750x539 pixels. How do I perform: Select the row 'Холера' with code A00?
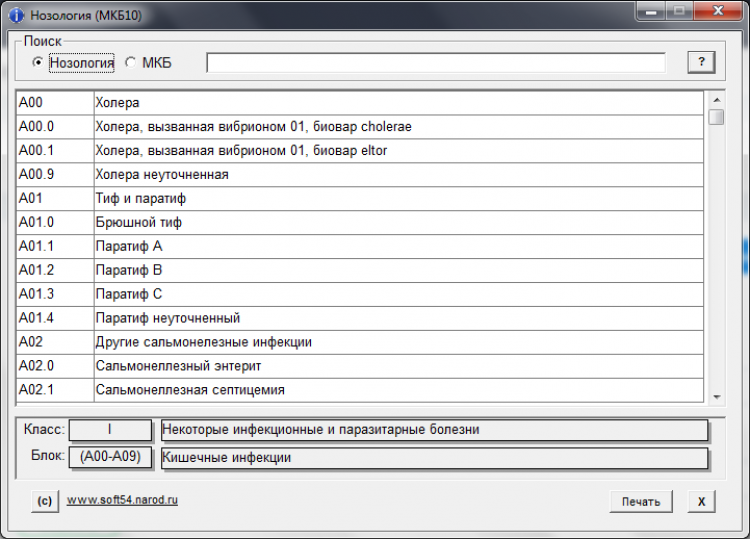coord(360,103)
